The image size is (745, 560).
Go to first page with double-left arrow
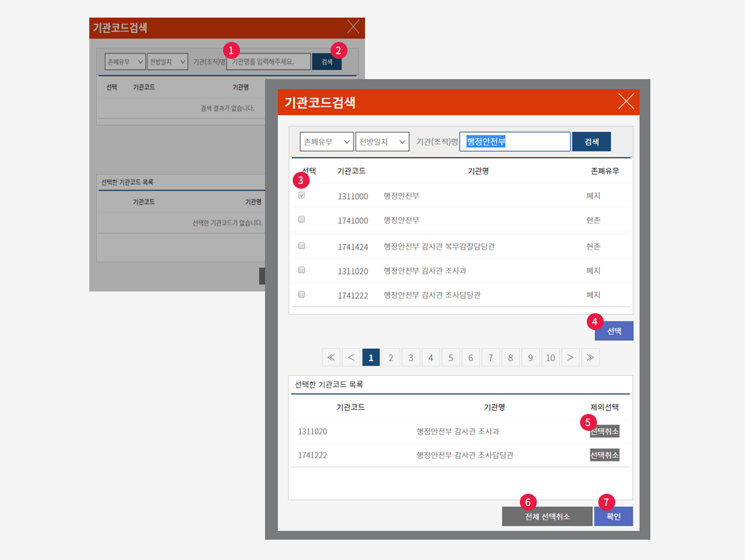[x=331, y=357]
